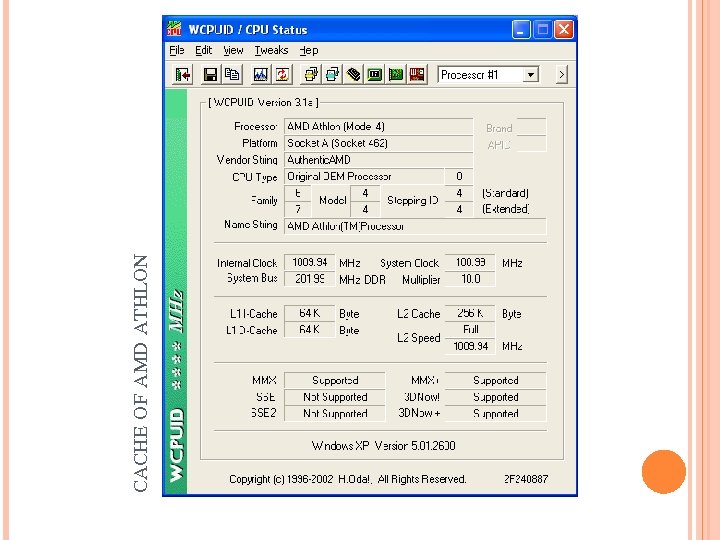720x540 pixels.
Task: Click the L1 D-Cache 64 K value
Action: 309,330
